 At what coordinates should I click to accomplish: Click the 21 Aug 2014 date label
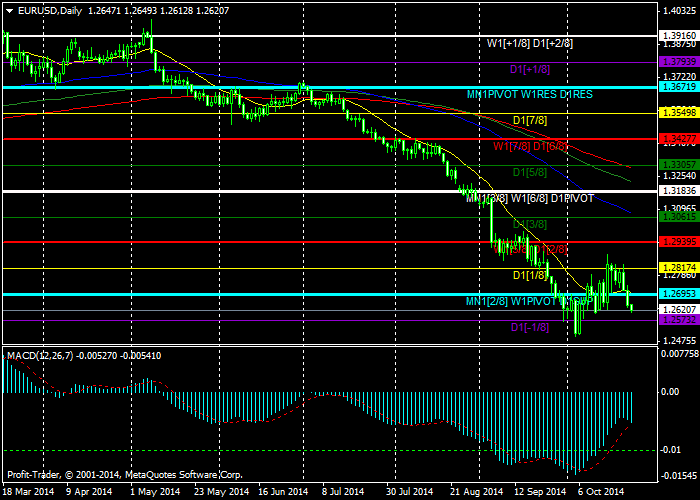[x=476, y=492]
